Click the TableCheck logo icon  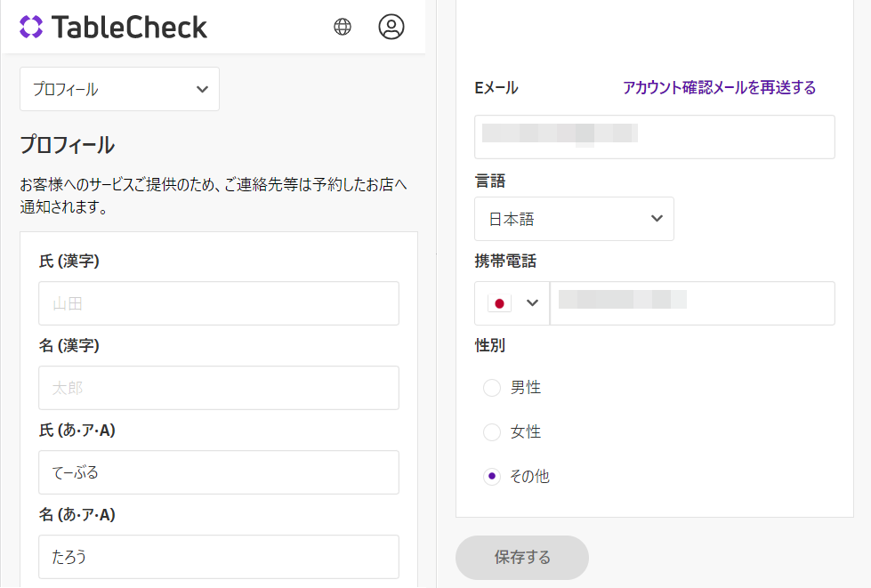coord(31,27)
